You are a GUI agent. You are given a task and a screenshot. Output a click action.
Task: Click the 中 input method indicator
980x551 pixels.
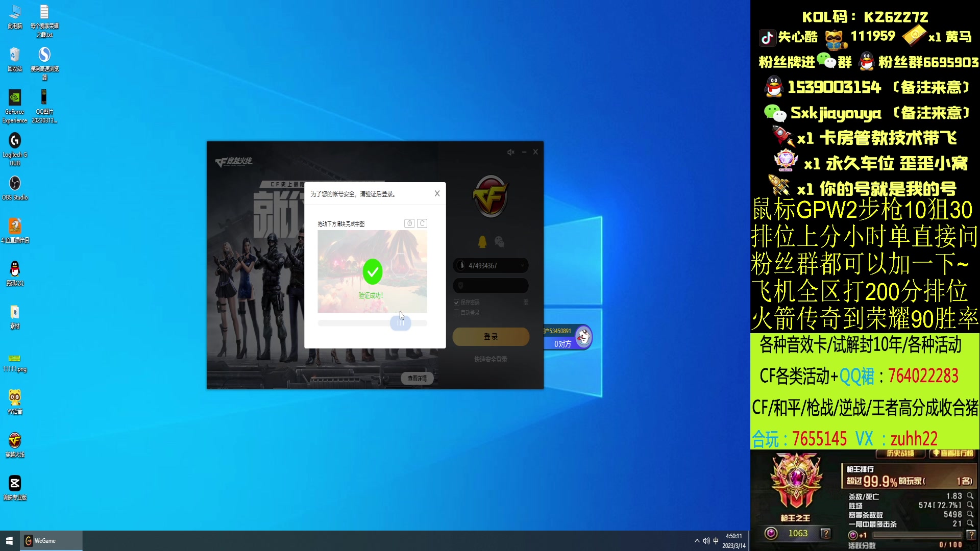point(716,541)
